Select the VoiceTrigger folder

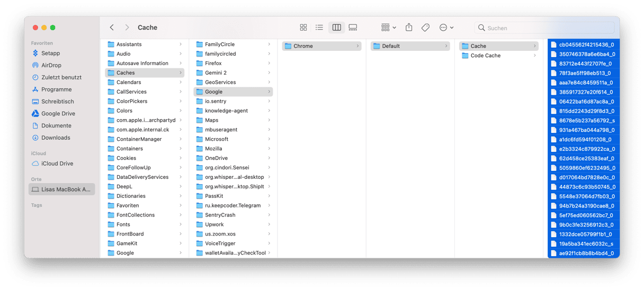pyautogui.click(x=233, y=243)
